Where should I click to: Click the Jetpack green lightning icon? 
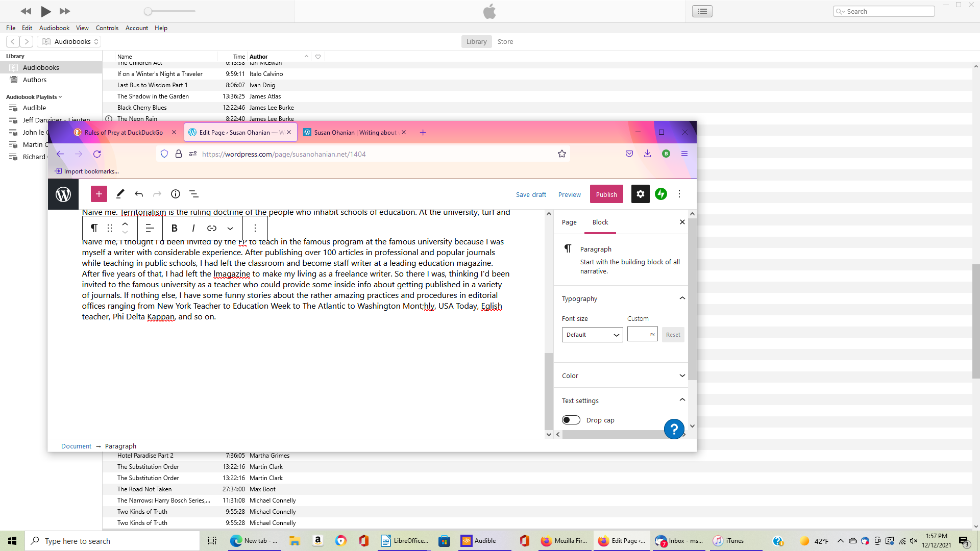pyautogui.click(x=661, y=194)
